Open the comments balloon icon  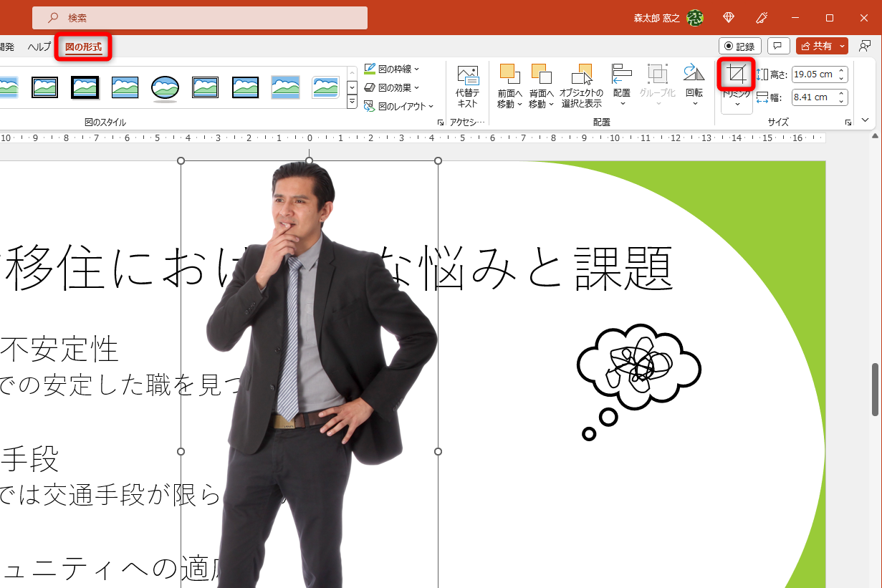coord(778,45)
